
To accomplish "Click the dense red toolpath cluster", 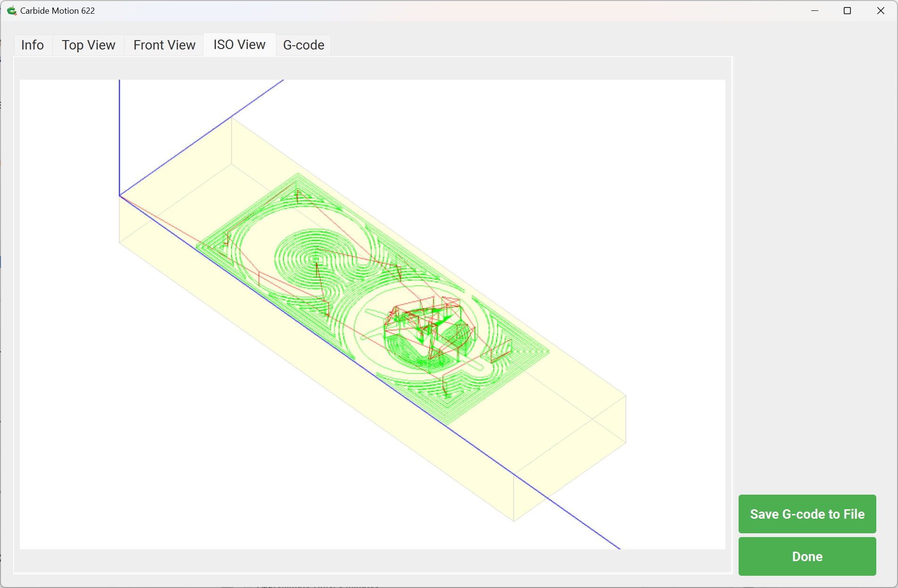I will 424,325.
